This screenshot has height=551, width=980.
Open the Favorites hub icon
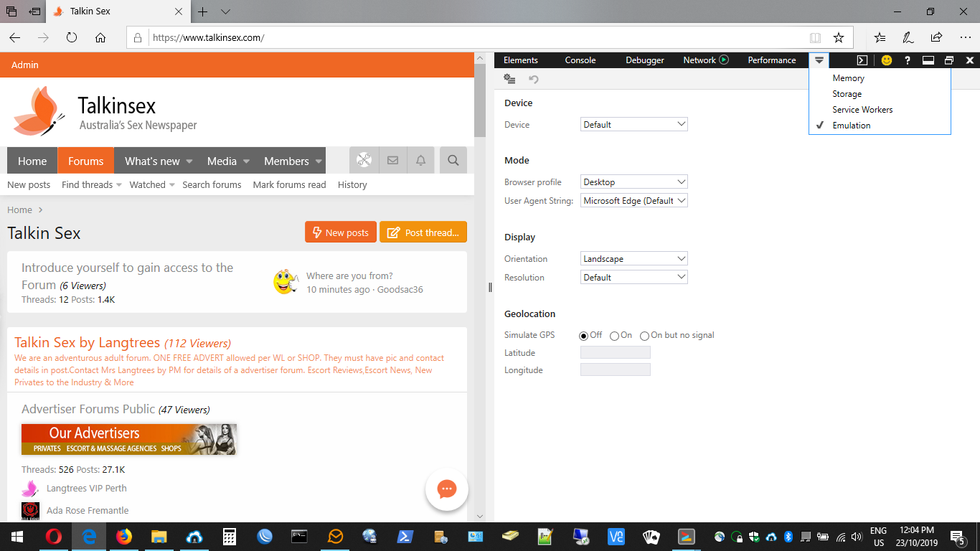880,38
